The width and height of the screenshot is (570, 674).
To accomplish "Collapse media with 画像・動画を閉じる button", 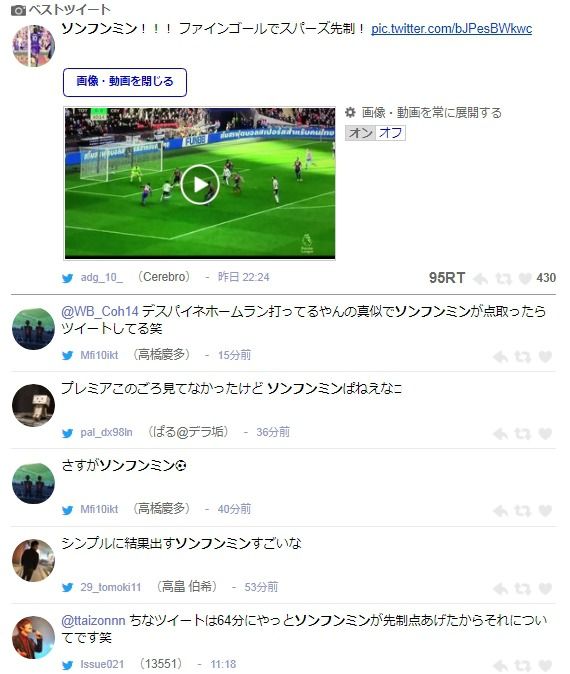I will coord(125,82).
